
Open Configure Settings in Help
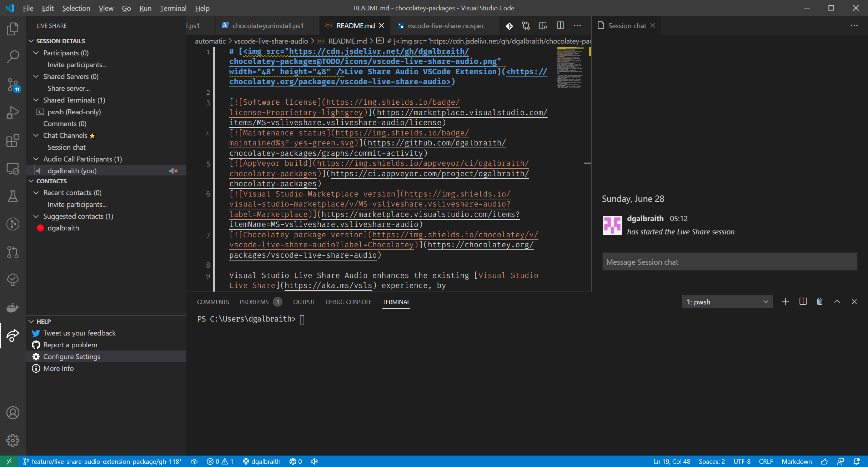(x=72, y=357)
